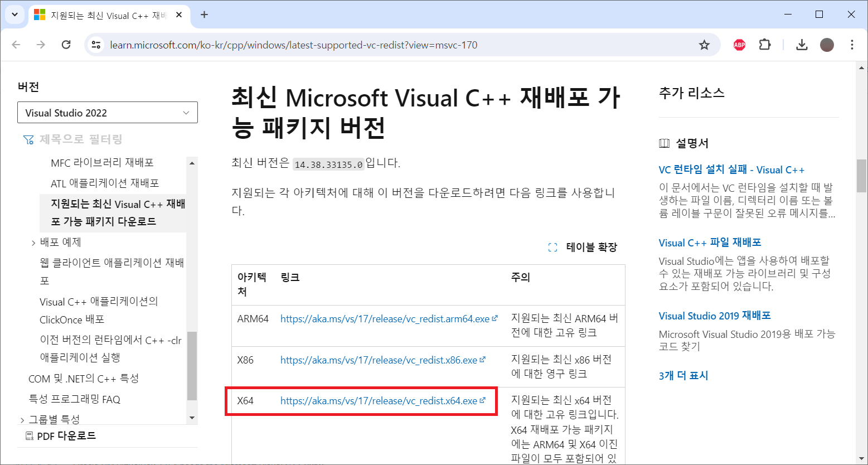This screenshot has width=868, height=465.
Task: Click the 링크 column header
Action: click(290, 277)
